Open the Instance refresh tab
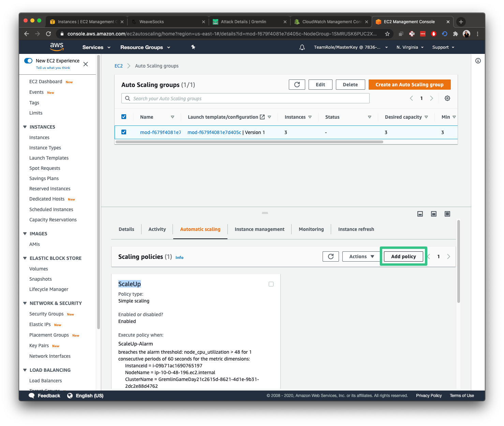Screen dimensions: 504x426 [356, 229]
